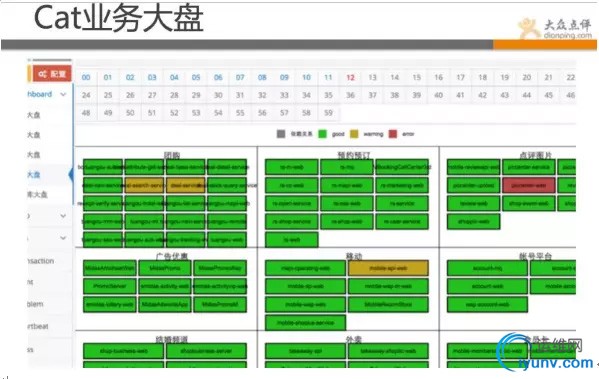Screen dimensions: 599x379
Task: Select minute 17 in the time grid
Action: [x=461, y=78]
